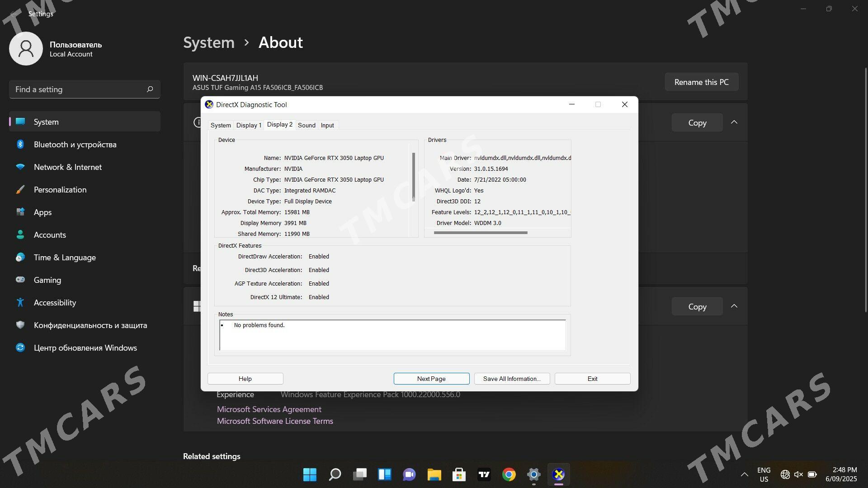Open Apps settings page
This screenshot has width=868, height=488.
tap(85, 212)
